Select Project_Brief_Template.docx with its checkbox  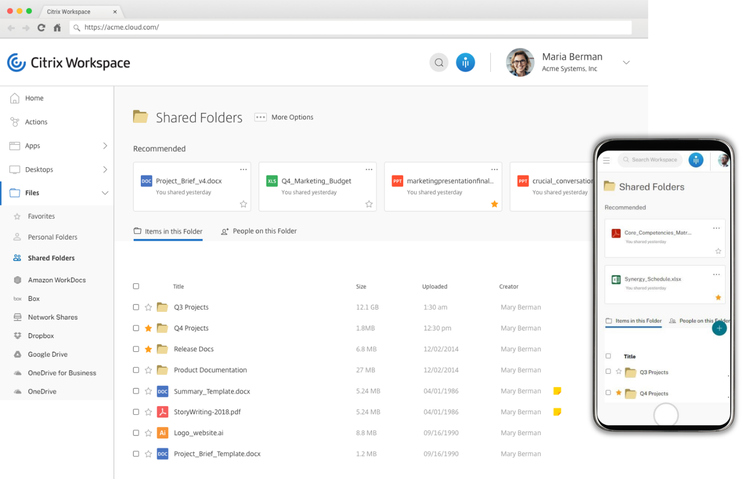[136, 454]
